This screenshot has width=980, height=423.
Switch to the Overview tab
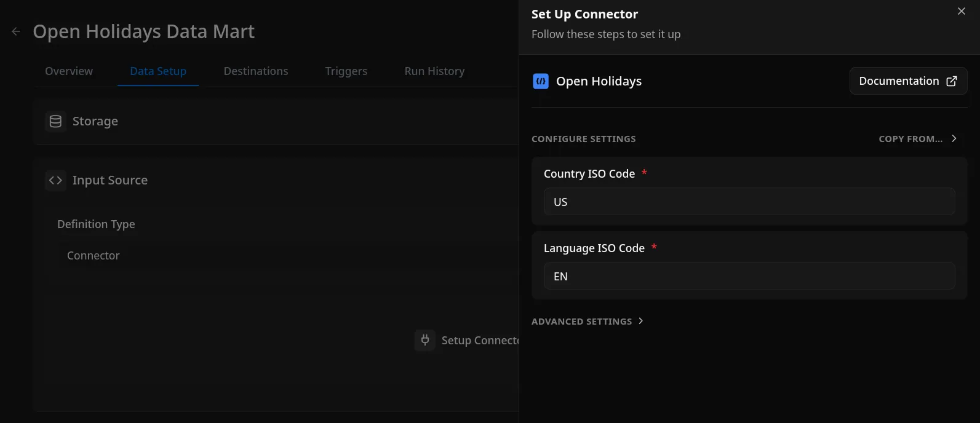[69, 71]
